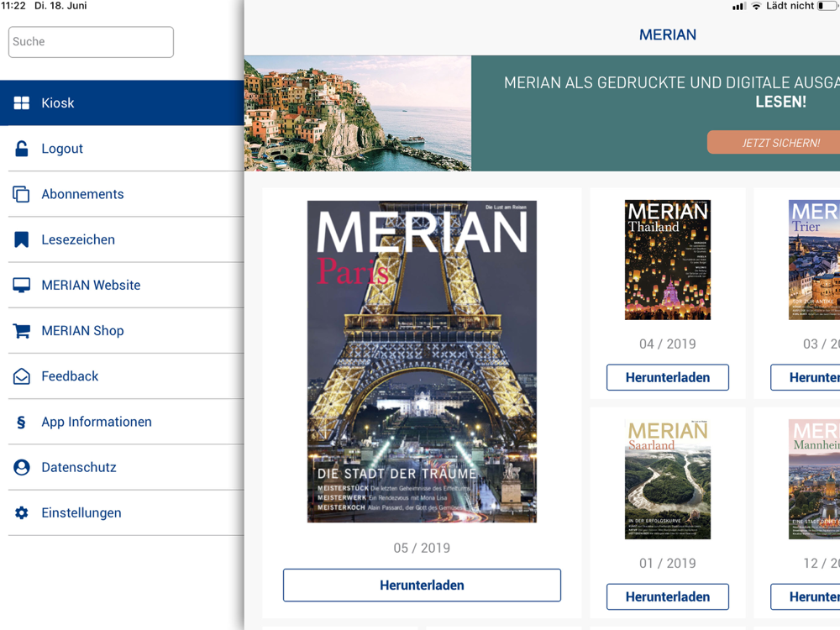Click the App Informationen paragraph icon
The image size is (840, 630).
coord(22,423)
